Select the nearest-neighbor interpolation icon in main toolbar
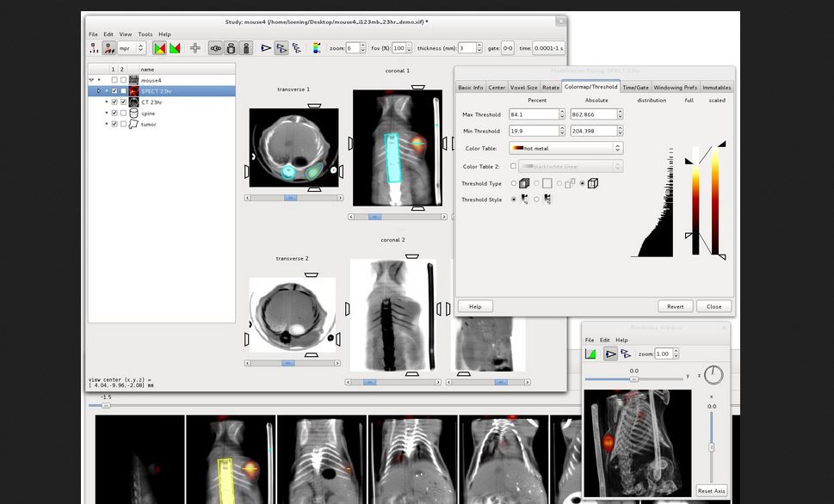The image size is (834, 504). point(94,48)
